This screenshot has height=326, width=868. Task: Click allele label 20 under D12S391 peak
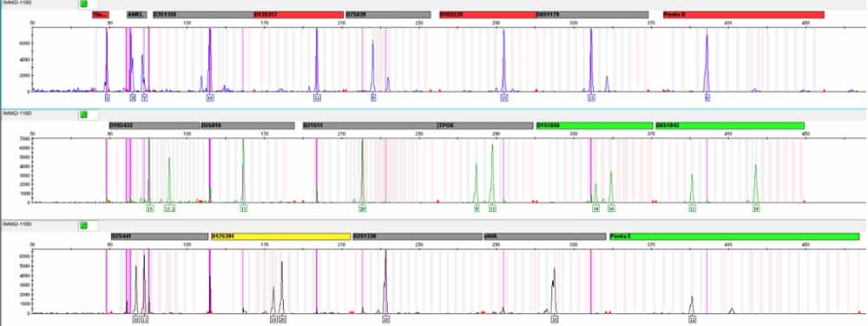click(282, 319)
